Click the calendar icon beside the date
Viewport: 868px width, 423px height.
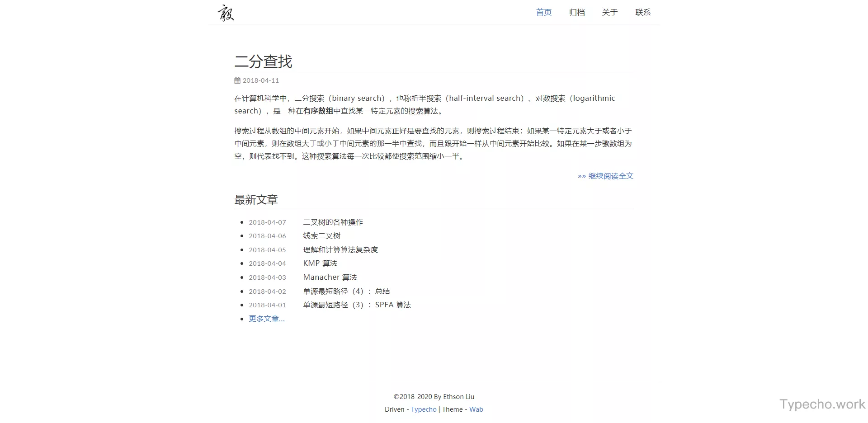pyautogui.click(x=237, y=80)
